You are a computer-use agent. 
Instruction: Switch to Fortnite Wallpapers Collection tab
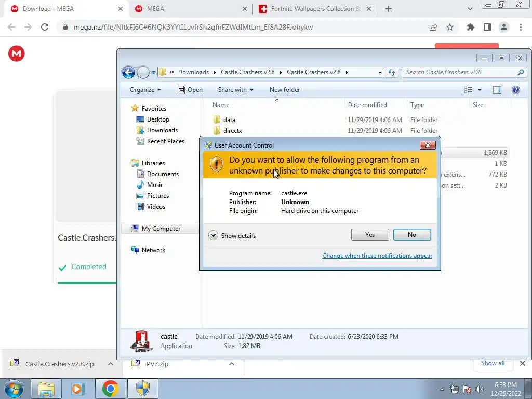(315, 9)
